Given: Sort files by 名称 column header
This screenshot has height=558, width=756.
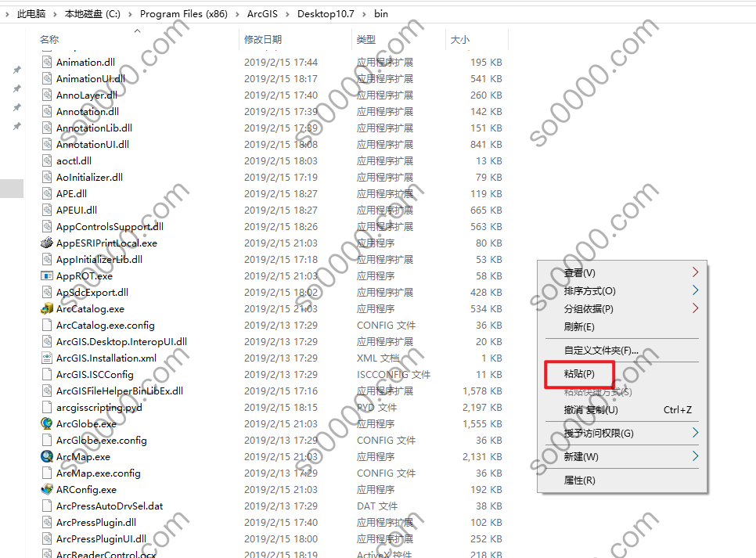Looking at the screenshot, I should tap(49, 40).
